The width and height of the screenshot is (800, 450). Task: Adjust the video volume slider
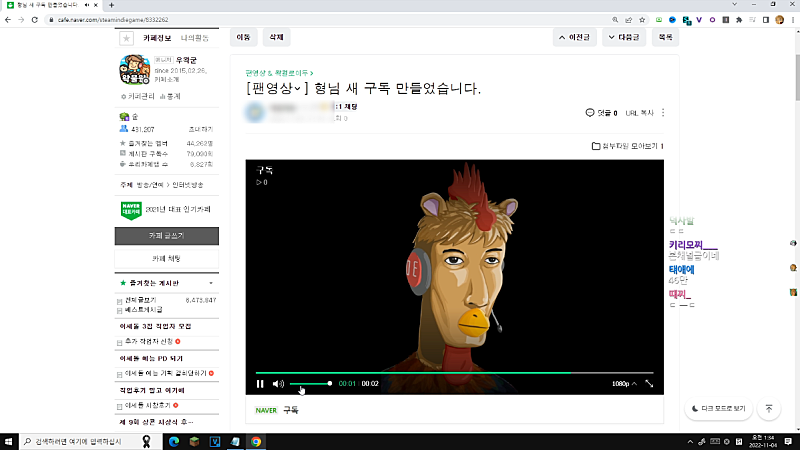(311, 383)
